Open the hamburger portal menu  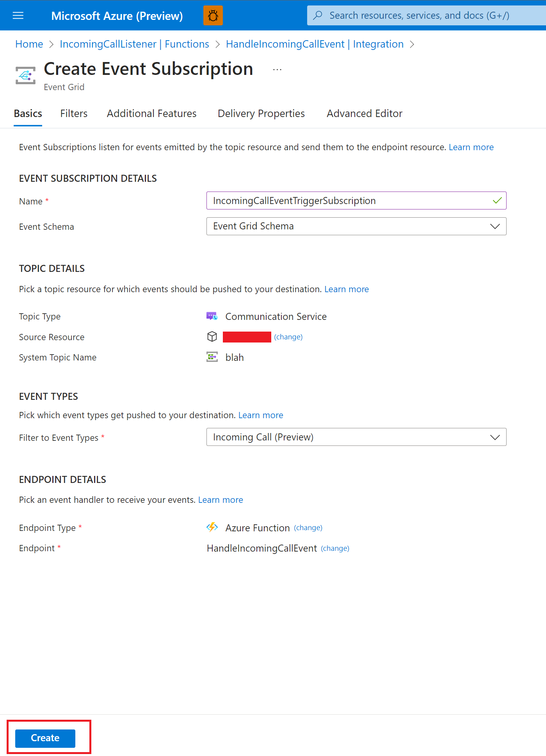coord(18,16)
